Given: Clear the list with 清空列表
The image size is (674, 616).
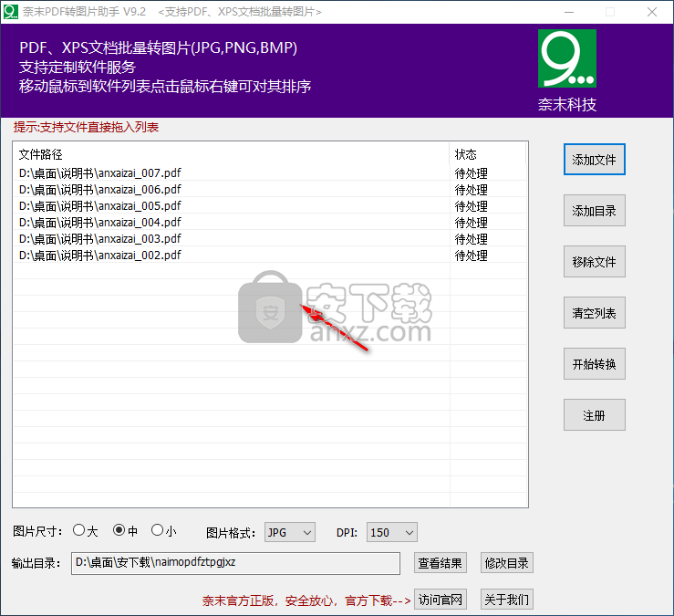Looking at the screenshot, I should (x=594, y=313).
